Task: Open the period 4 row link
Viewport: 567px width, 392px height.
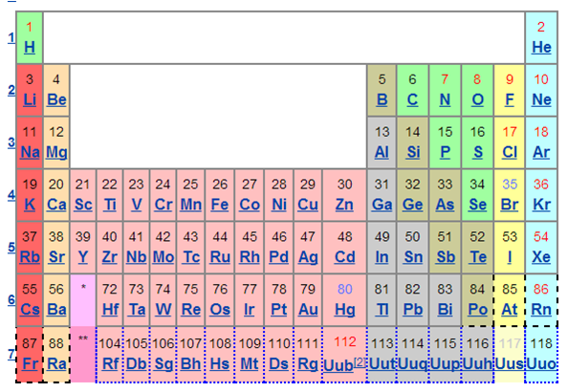Action: click(x=11, y=195)
